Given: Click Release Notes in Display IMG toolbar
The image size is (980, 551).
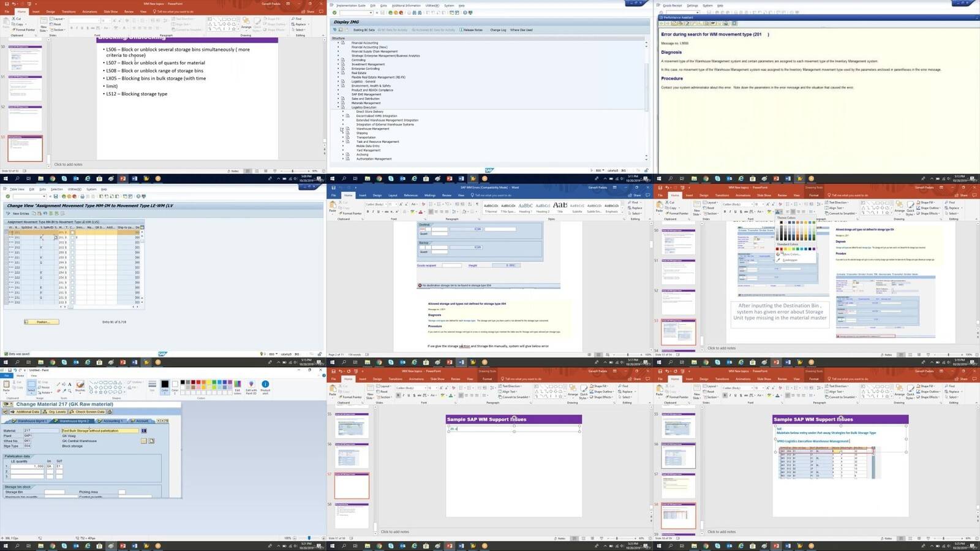Looking at the screenshot, I should pos(471,30).
